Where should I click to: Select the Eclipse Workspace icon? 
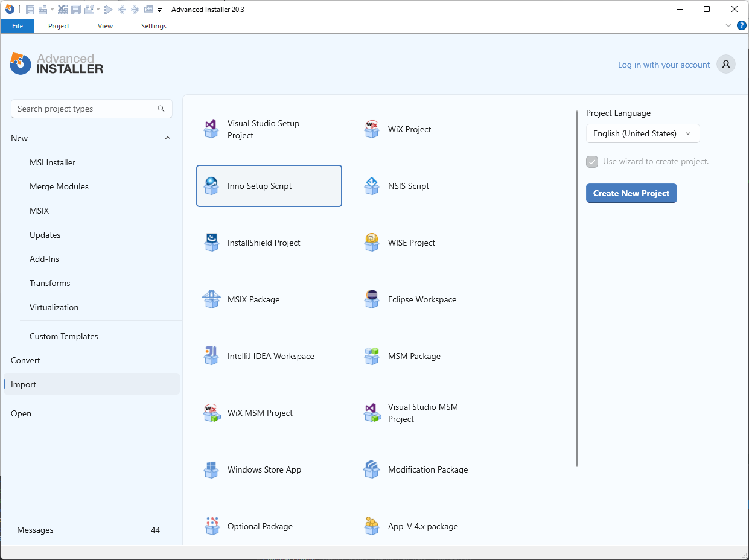pyautogui.click(x=372, y=299)
